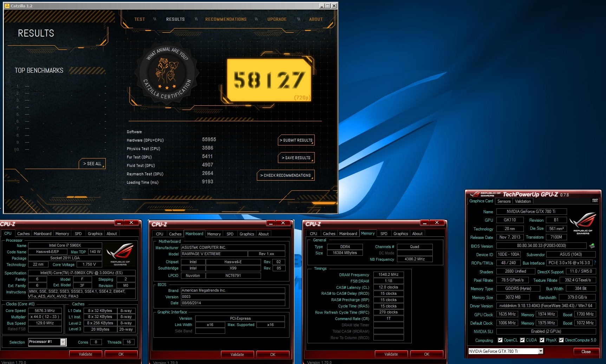Click OK in the CPU-Z Memory window
This screenshot has height=364, width=606.
click(x=426, y=354)
